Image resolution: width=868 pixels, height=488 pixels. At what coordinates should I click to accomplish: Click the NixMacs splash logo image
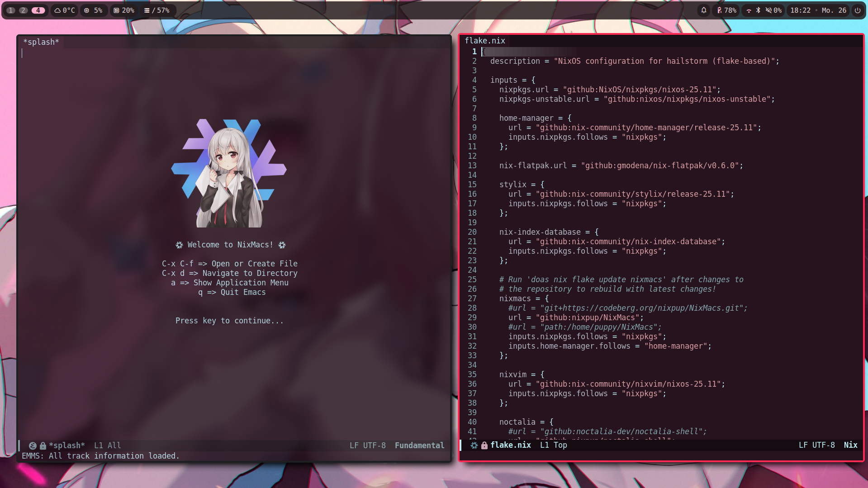(229, 173)
